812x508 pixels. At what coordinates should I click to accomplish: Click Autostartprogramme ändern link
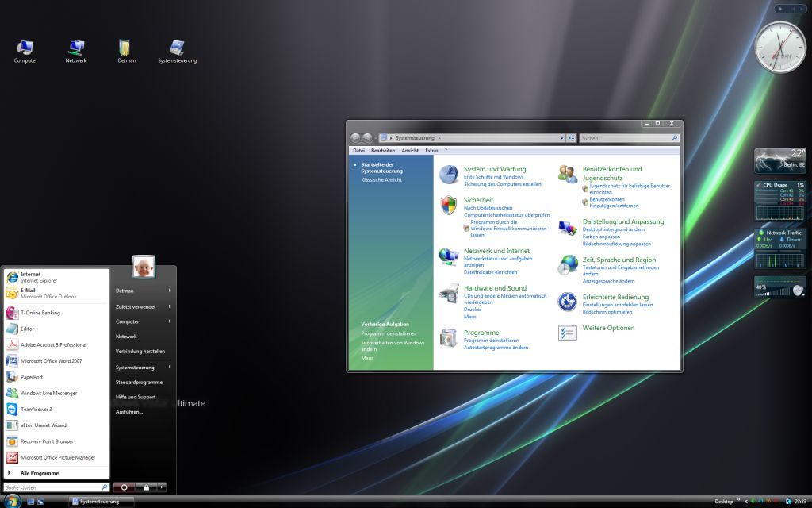point(496,348)
